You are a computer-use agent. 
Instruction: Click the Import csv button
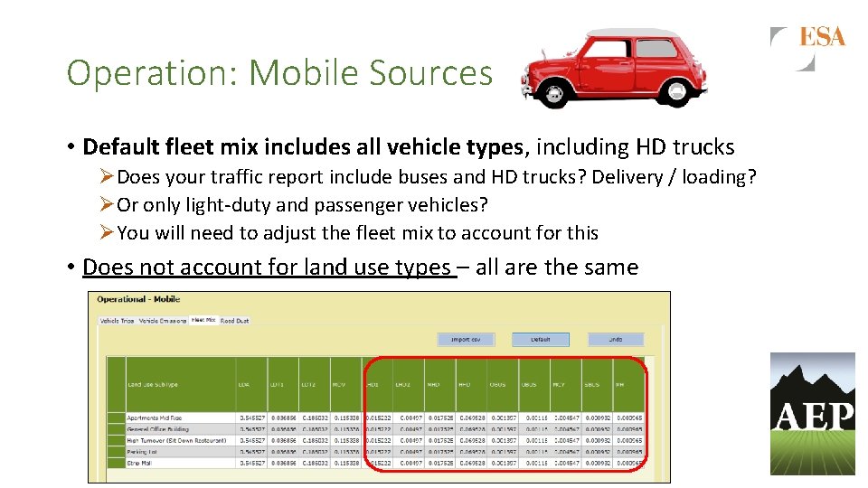466,339
